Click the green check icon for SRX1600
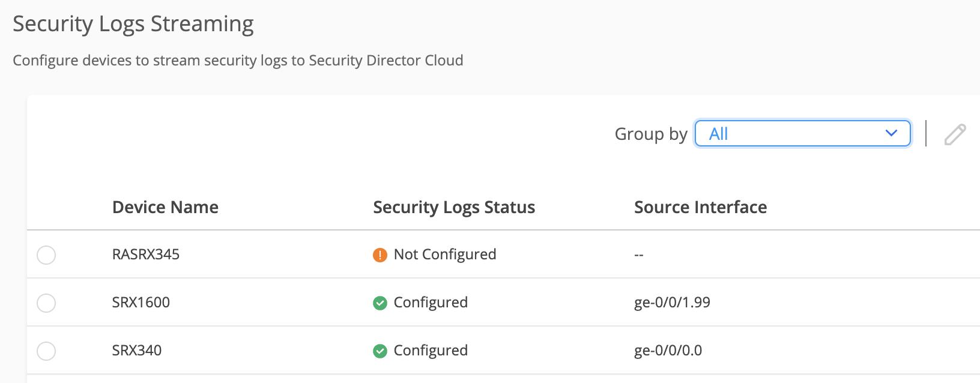Image resolution: width=980 pixels, height=383 pixels. (380, 303)
